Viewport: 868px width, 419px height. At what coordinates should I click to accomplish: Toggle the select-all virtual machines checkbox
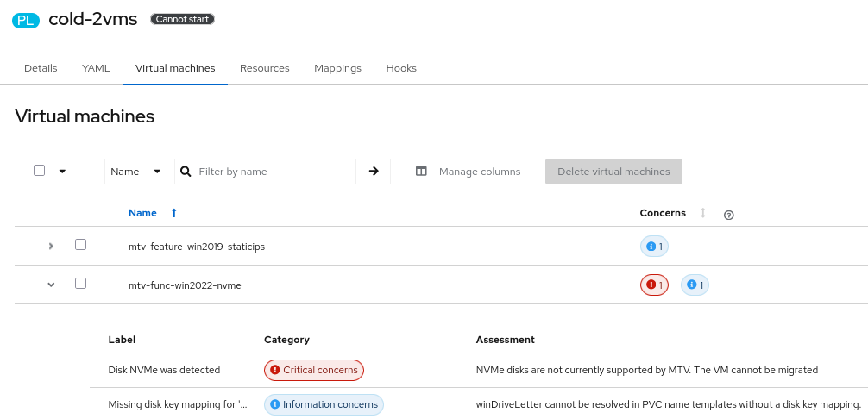40,171
